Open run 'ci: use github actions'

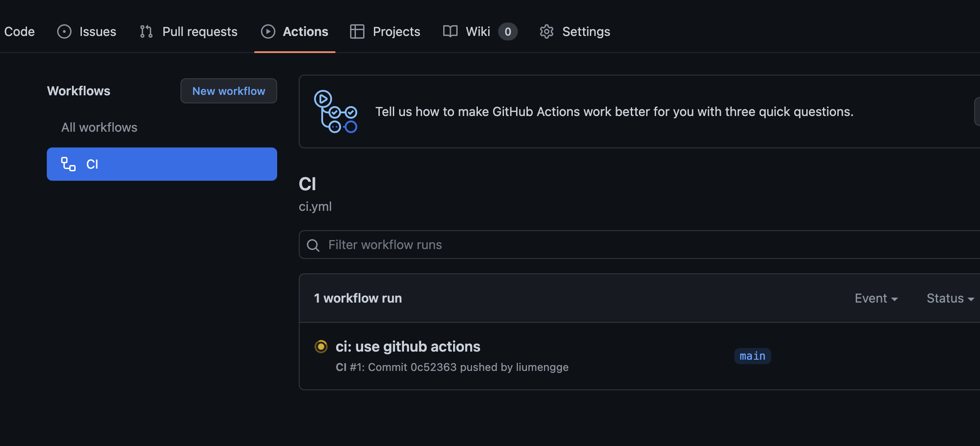point(408,347)
